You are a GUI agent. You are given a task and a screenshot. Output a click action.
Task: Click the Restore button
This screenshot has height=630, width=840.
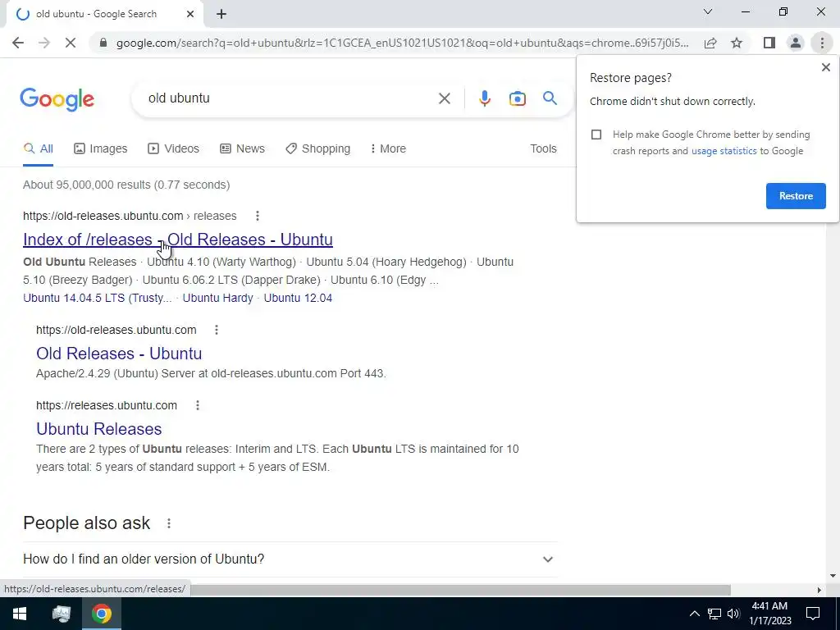(796, 196)
